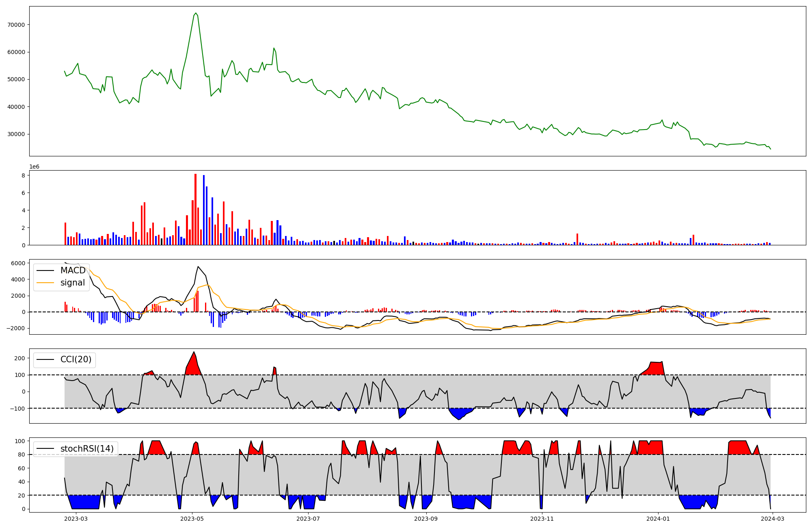Screen dimensions: 812x528
Task: Click the highest peak of the green price line
Action: coord(196,13)
